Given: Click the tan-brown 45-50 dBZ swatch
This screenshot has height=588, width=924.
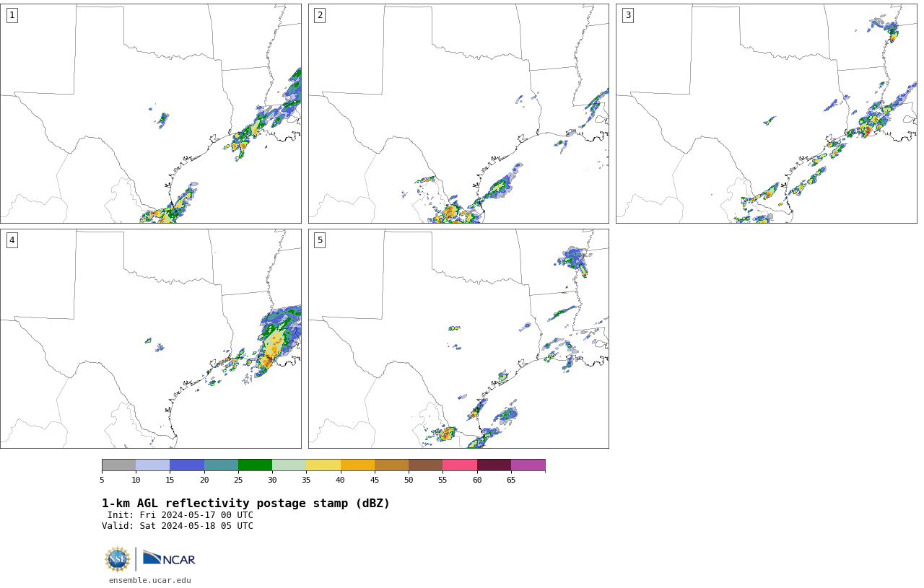Looking at the screenshot, I should (x=391, y=465).
